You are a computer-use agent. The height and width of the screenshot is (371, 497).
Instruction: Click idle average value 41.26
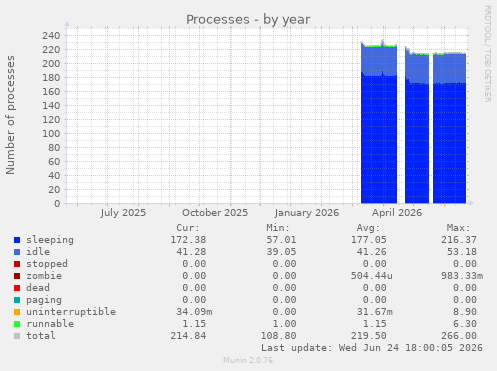coord(372,252)
